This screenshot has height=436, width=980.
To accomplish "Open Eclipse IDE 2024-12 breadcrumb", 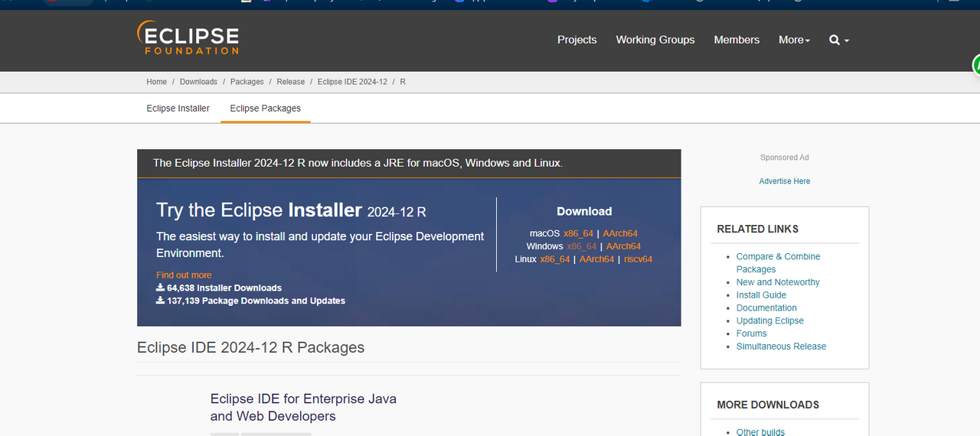I will 352,82.
